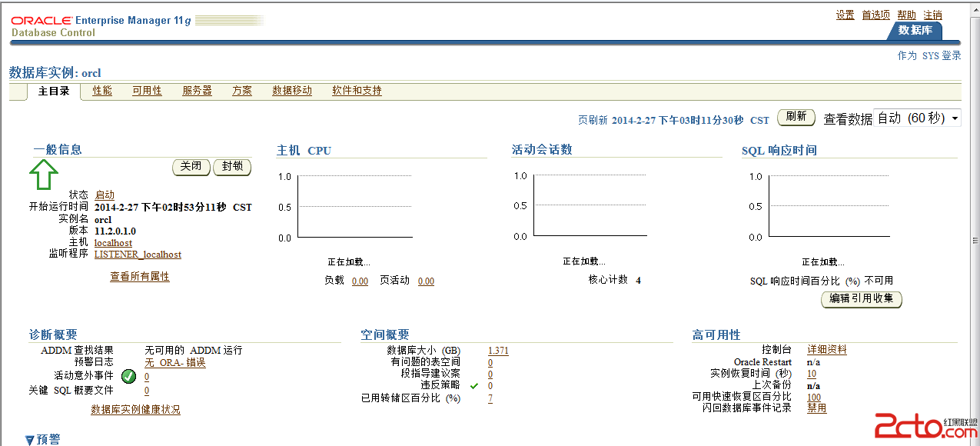Image resolution: width=980 pixels, height=446 pixels.
Task: Click the 闪回数据库事件记录 禁用 link
Action: 817,408
